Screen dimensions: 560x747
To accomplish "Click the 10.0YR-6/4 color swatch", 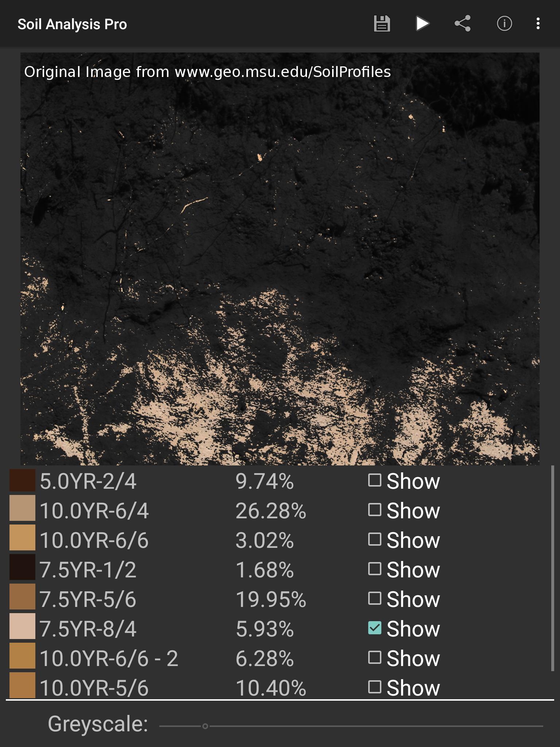I will coord(22,508).
